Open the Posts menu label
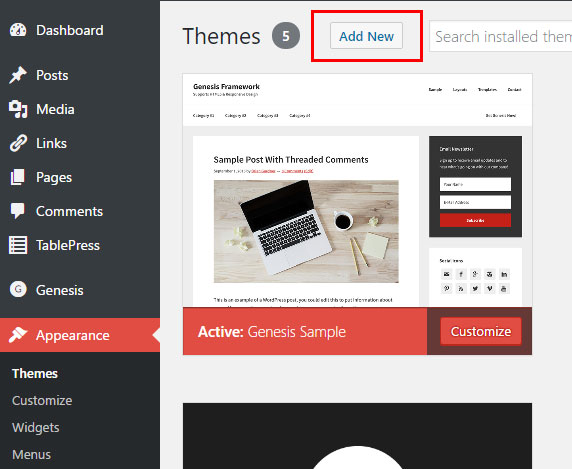Image resolution: width=572 pixels, height=469 pixels. click(x=52, y=75)
